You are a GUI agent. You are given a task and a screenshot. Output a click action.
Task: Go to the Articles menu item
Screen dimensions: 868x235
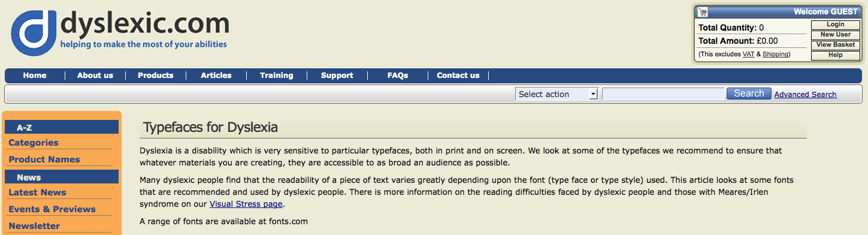pos(216,76)
